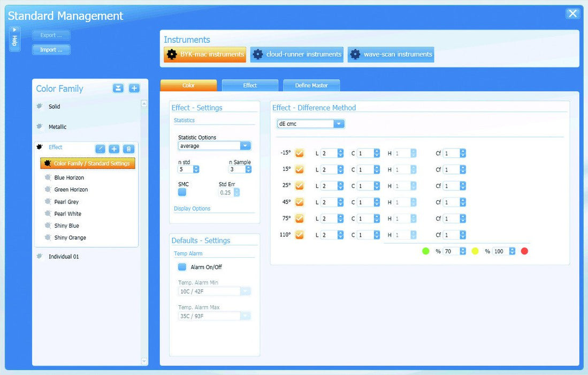Select Pearl White in the Effect list
The height and width of the screenshot is (375, 588).
pos(68,214)
